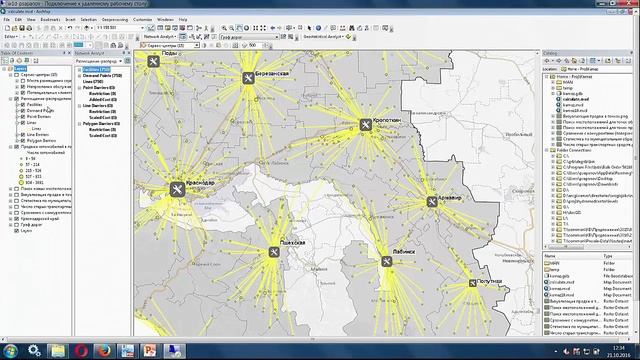The height and width of the screenshot is (360, 640).
Task: Open the Network Analyst toolbar menu
Action: tap(160, 37)
